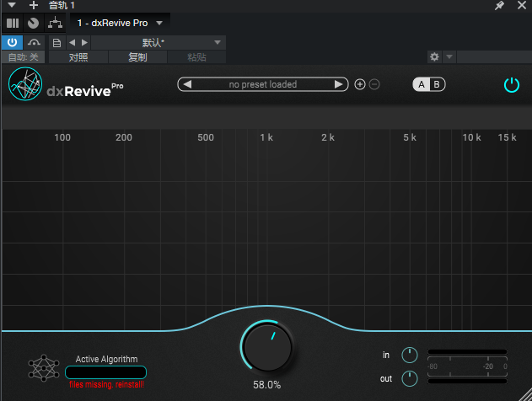Click the 15 k frequency label
This screenshot has width=532, height=401.
507,137
